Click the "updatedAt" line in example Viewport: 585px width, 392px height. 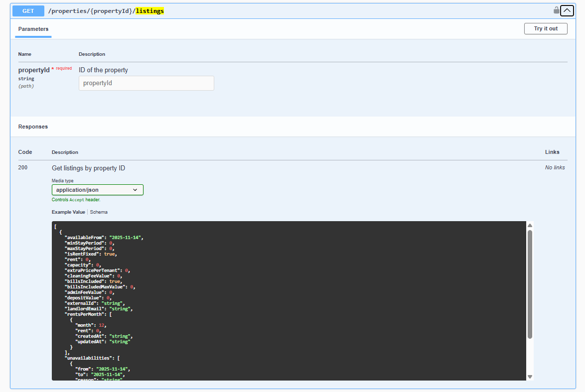pos(103,342)
